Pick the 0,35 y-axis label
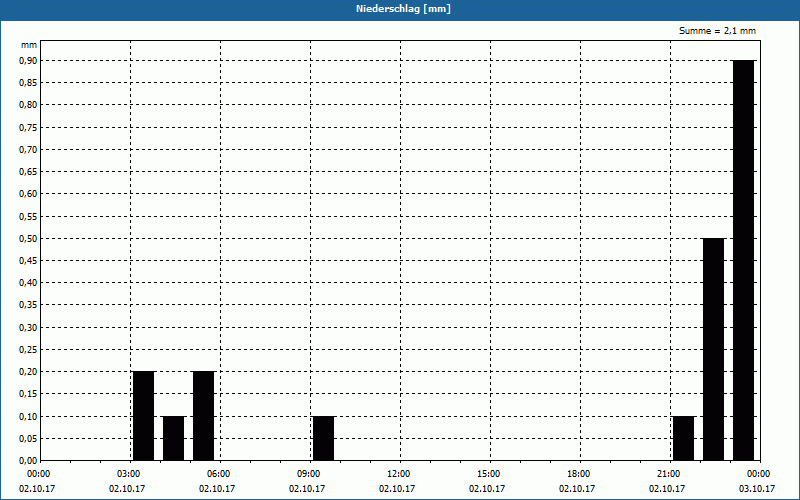The width and height of the screenshot is (800, 500). (x=28, y=305)
